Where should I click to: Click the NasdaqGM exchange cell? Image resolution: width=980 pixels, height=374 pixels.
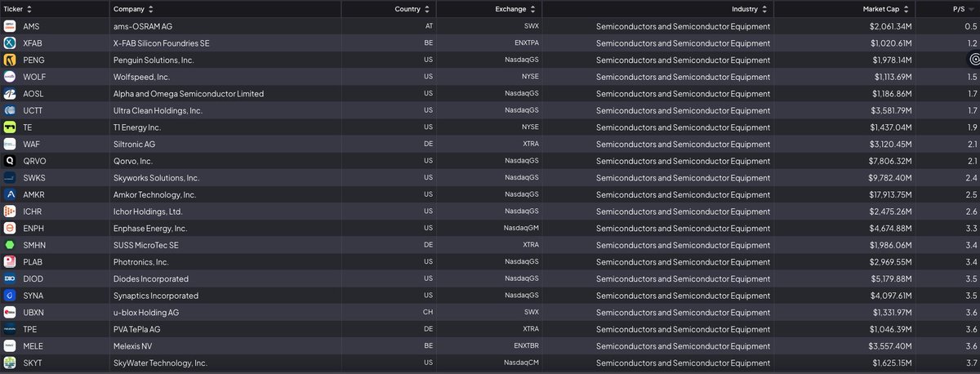coord(521,229)
